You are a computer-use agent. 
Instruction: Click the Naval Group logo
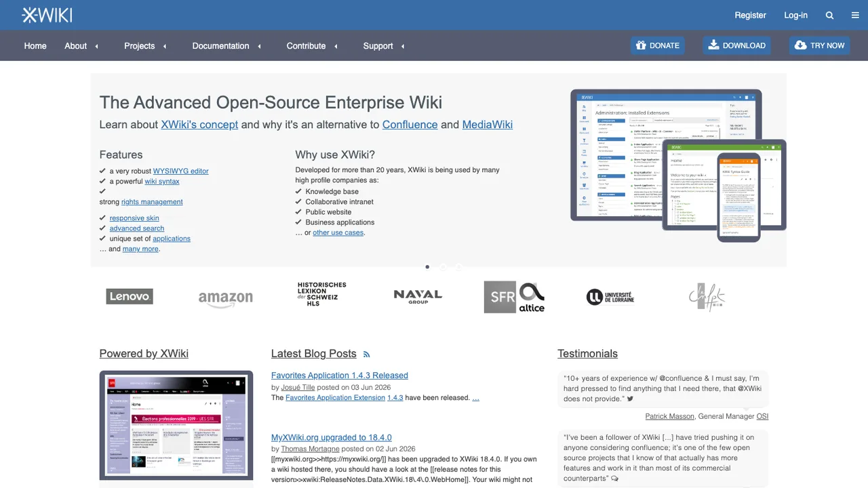click(418, 296)
